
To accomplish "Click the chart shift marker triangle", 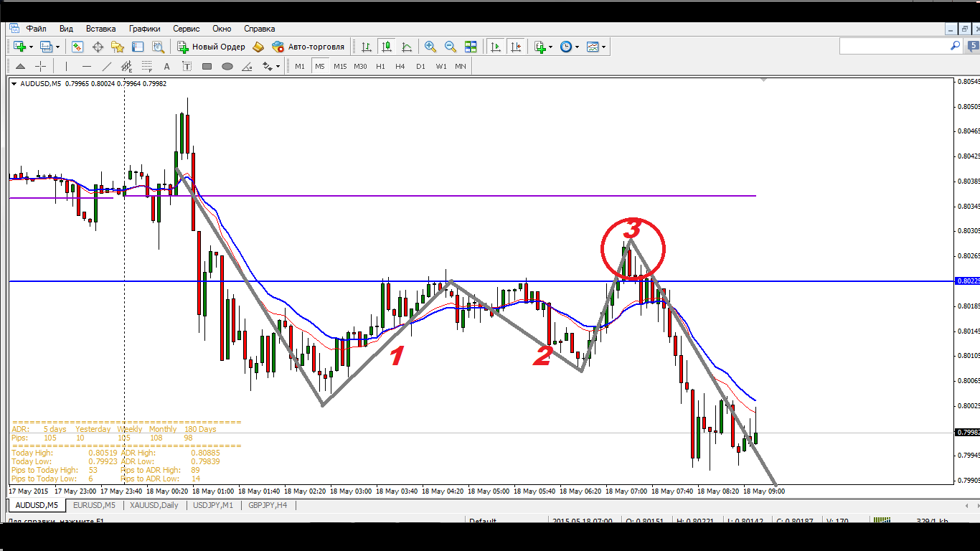I will (x=764, y=80).
